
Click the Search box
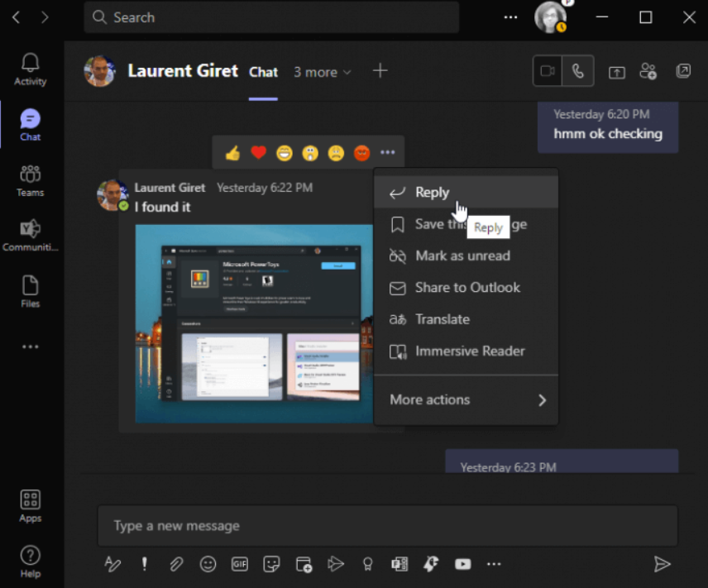pyautogui.click(x=271, y=17)
